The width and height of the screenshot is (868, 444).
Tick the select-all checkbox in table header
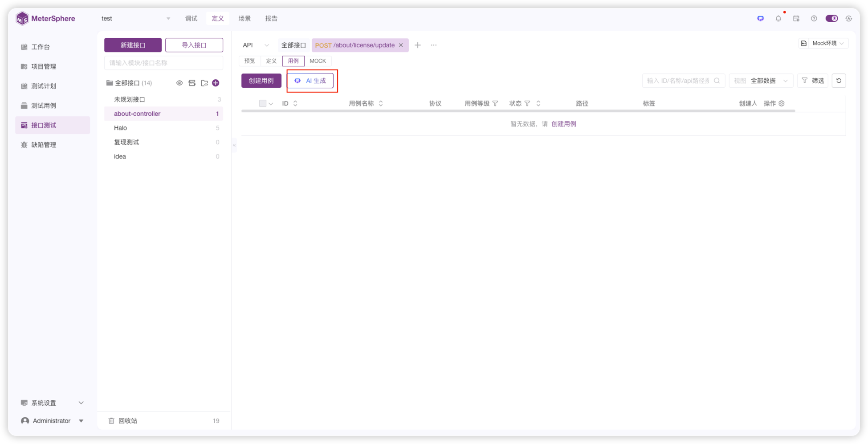(x=263, y=103)
